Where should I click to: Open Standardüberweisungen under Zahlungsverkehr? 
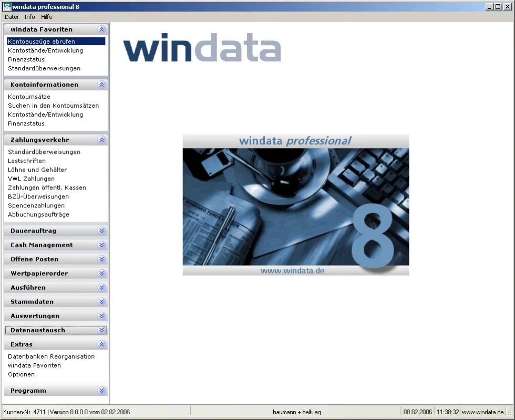click(x=44, y=152)
